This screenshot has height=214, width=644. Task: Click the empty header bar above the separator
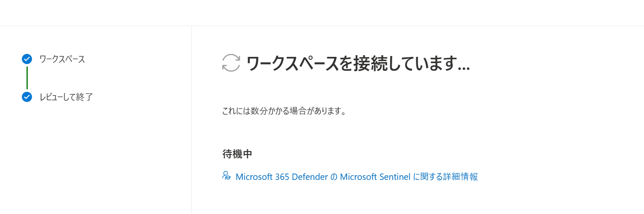coord(322,13)
